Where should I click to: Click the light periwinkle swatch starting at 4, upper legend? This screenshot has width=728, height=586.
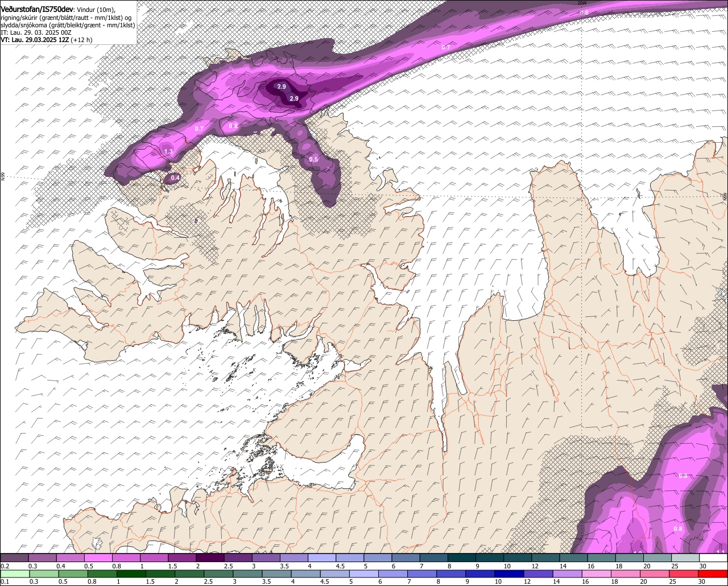click(322, 558)
